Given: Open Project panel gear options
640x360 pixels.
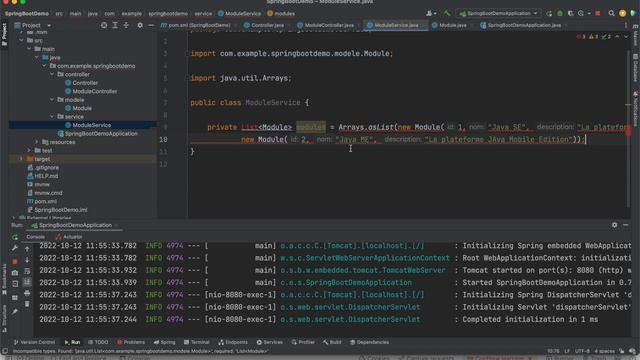Looking at the screenshot, I should pyautogui.click(x=140, y=25).
